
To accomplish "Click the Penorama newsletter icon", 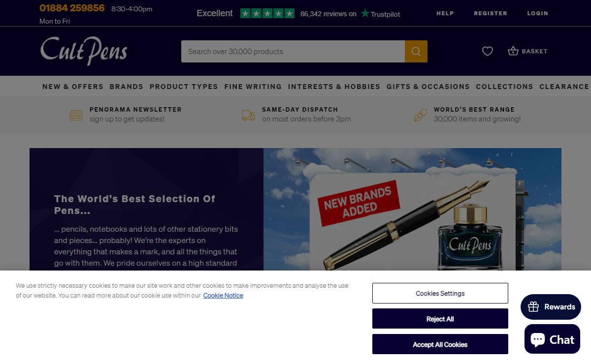I will (x=76, y=115).
